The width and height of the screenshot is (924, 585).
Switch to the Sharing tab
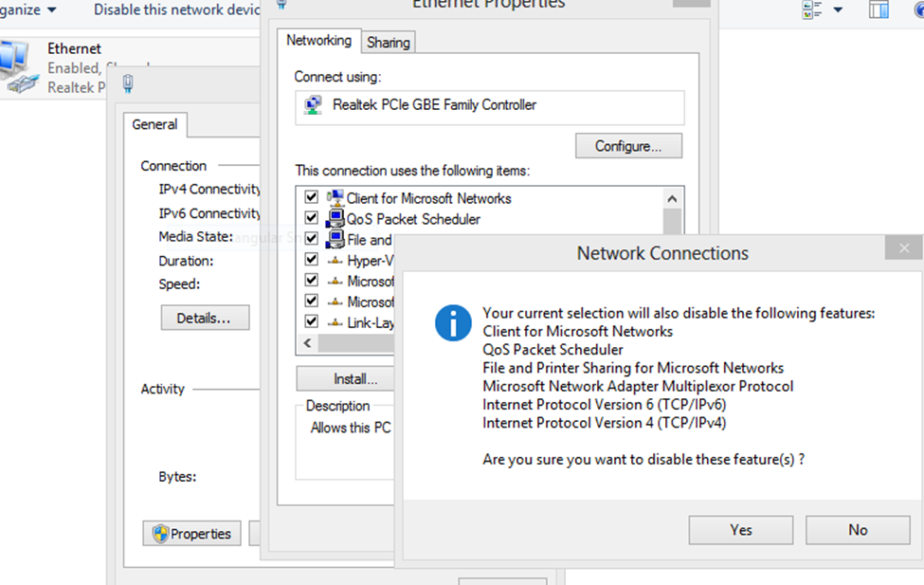tap(389, 43)
